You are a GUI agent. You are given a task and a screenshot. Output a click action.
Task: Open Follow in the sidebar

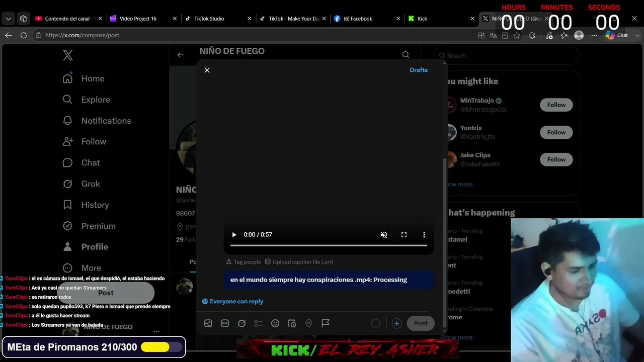[84, 142]
